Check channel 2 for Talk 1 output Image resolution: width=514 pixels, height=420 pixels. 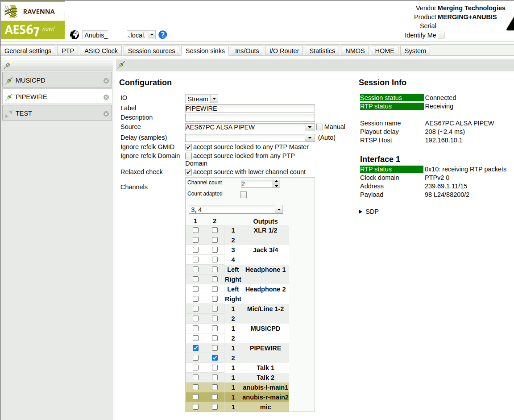click(215, 367)
